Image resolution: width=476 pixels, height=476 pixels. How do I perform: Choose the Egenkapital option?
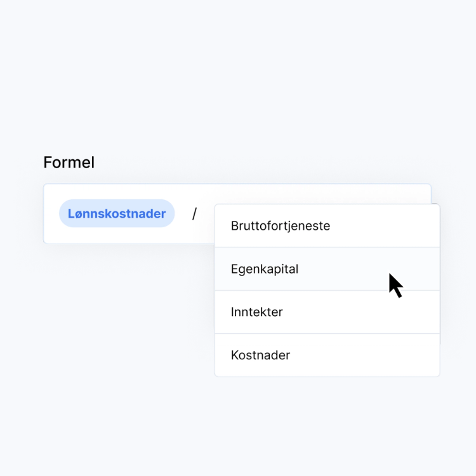[265, 269]
